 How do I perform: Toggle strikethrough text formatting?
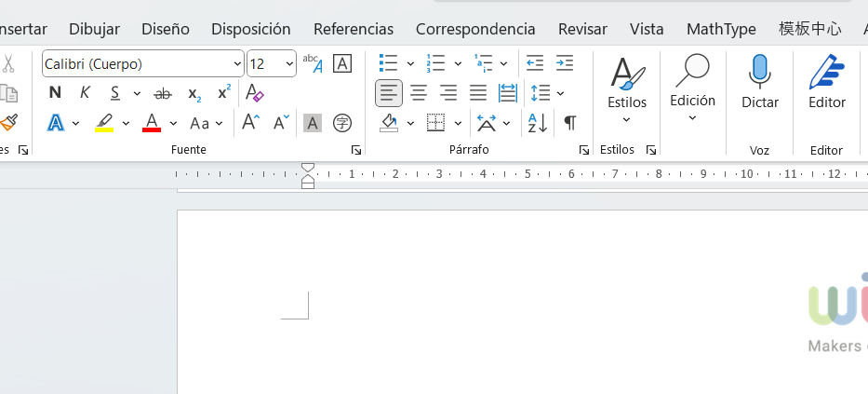point(163,93)
